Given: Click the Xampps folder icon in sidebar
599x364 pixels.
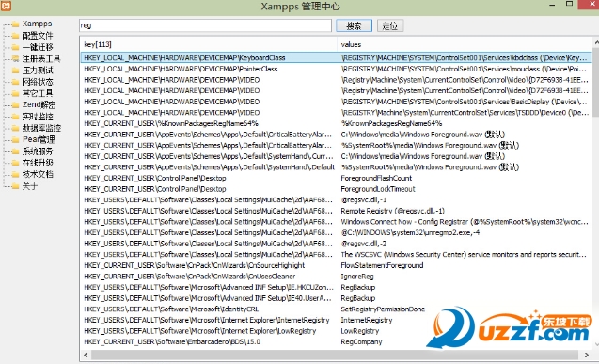Looking at the screenshot, I should (x=15, y=24).
